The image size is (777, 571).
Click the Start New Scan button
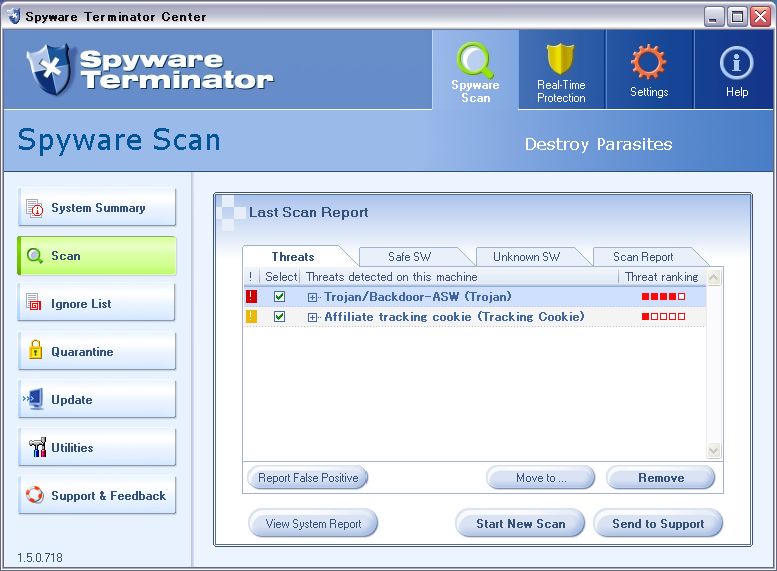point(520,524)
